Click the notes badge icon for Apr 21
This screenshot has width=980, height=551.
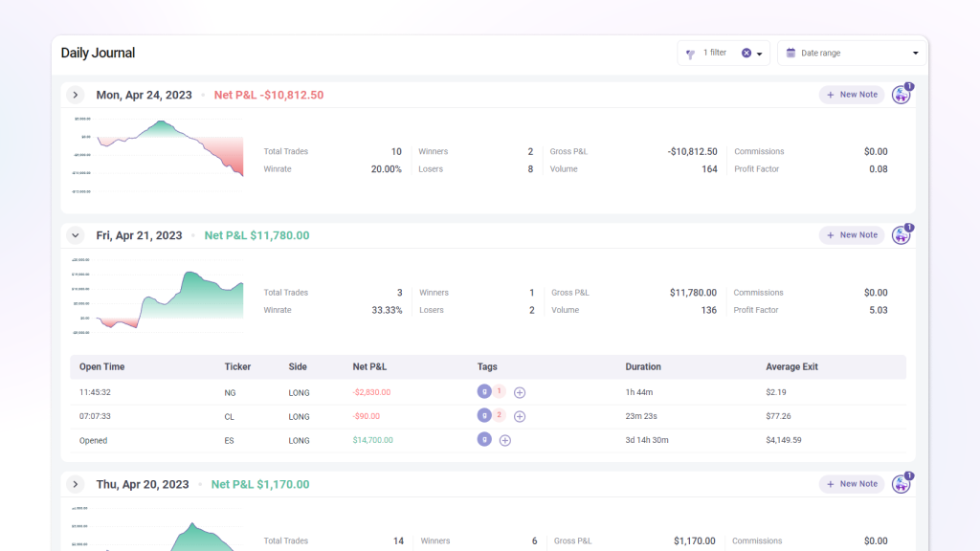tap(901, 234)
